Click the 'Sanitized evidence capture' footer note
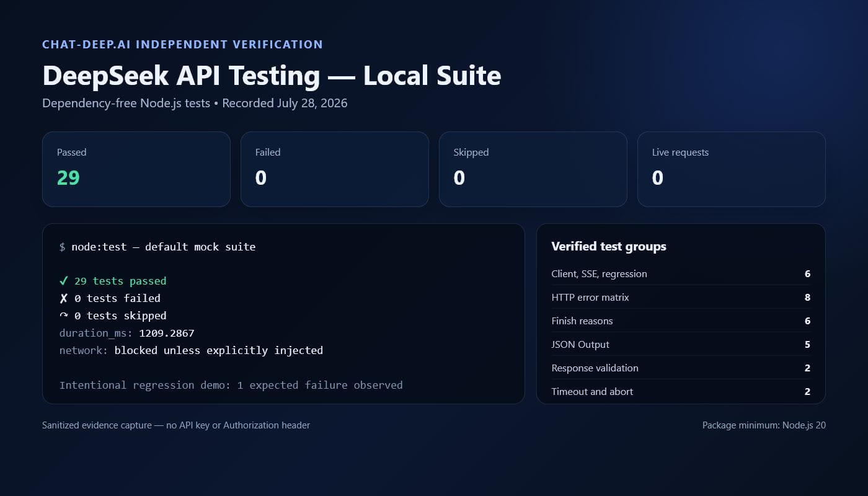868x496 pixels. click(x=176, y=425)
